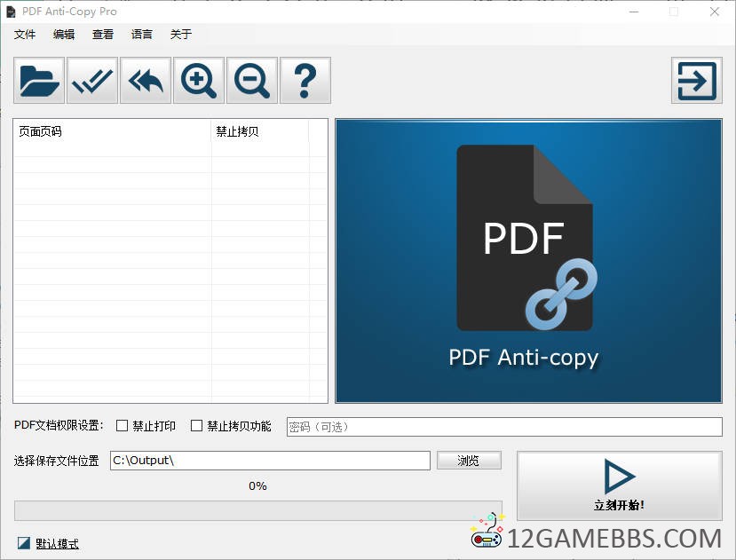
Task: Zoom in with the magnifier plus icon
Action: (x=199, y=80)
